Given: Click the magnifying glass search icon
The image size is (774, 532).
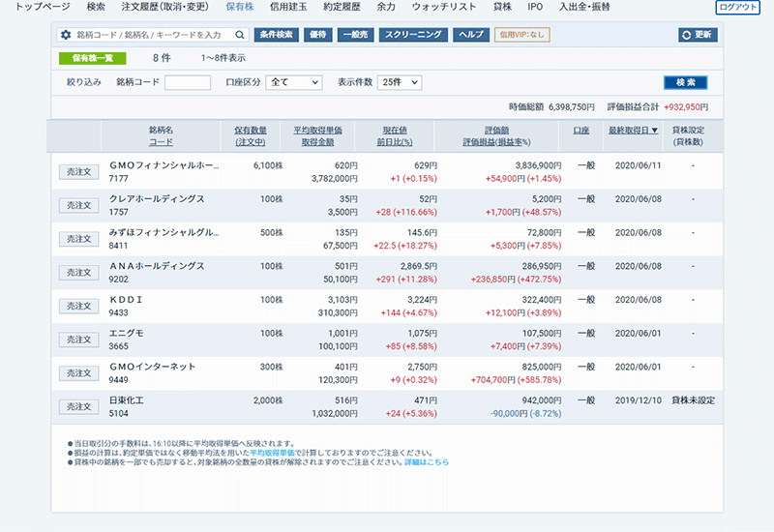Looking at the screenshot, I should (242, 35).
